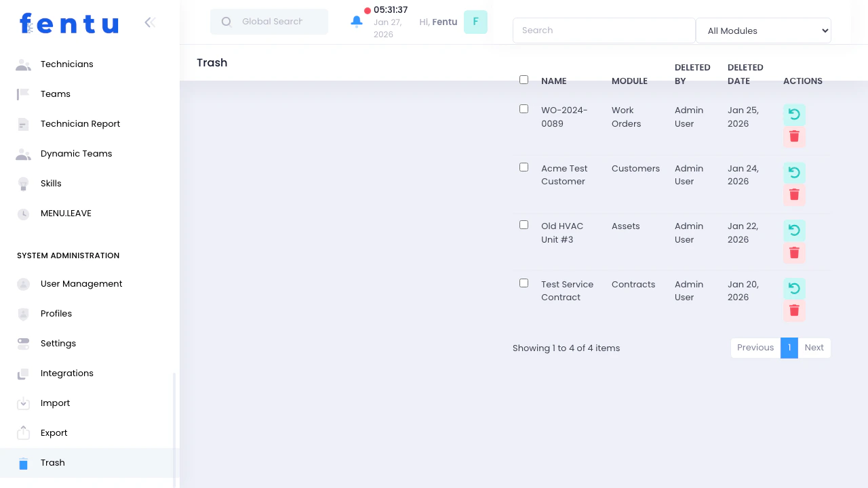
Task: Permanently delete Acme Test Customer
Action: 794,195
